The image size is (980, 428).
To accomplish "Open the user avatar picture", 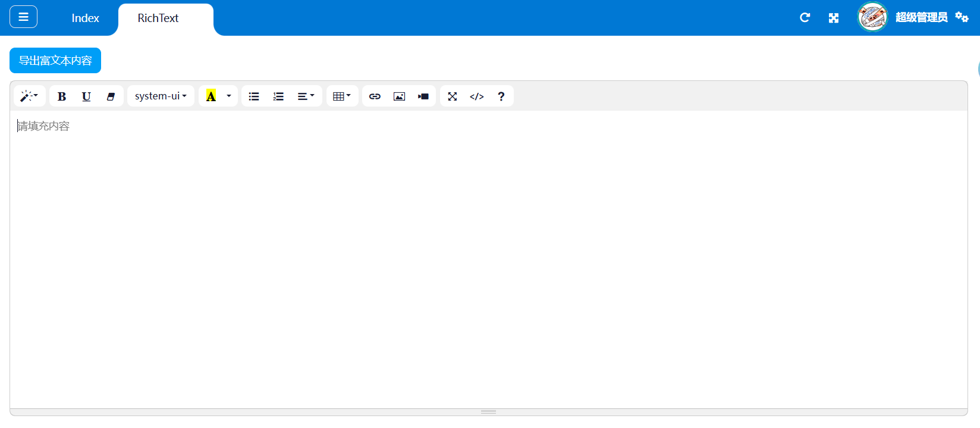I will (872, 17).
